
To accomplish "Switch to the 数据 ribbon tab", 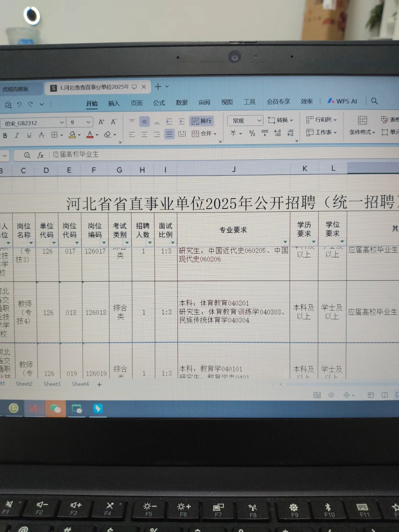I will 181,103.
